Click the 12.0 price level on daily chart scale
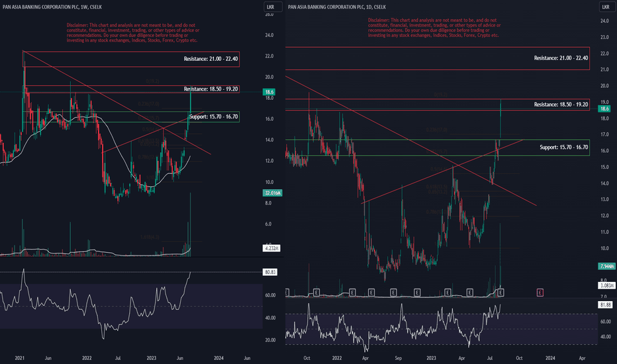This screenshot has width=617, height=364. coord(604,216)
